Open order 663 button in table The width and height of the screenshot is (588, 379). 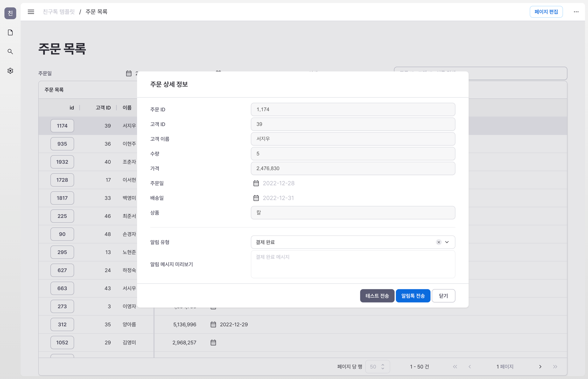pyautogui.click(x=62, y=288)
